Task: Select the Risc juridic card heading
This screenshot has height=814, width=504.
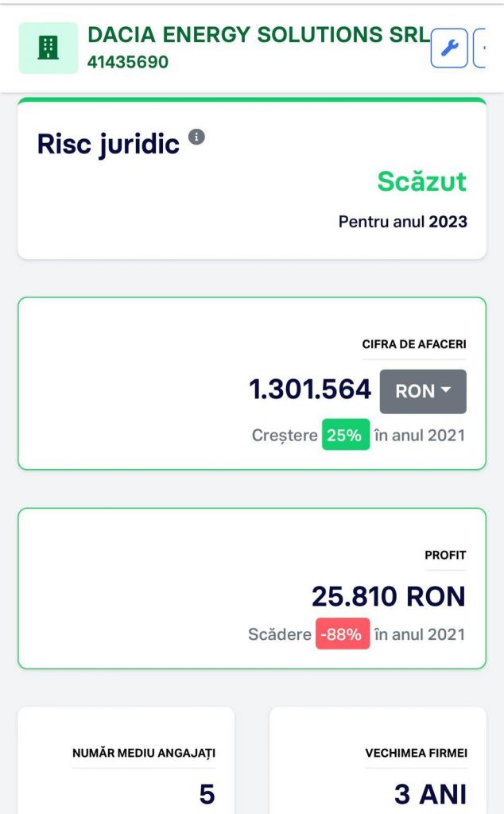Action: coord(108,145)
